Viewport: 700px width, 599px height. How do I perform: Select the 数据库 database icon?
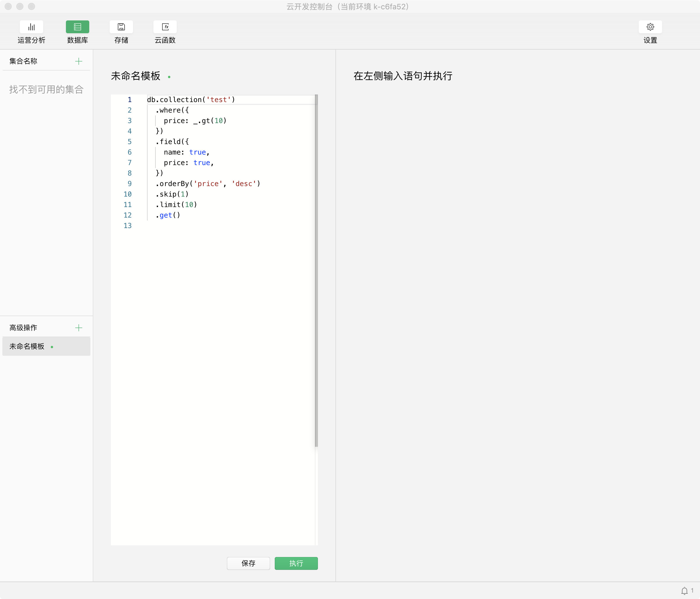coord(77,27)
